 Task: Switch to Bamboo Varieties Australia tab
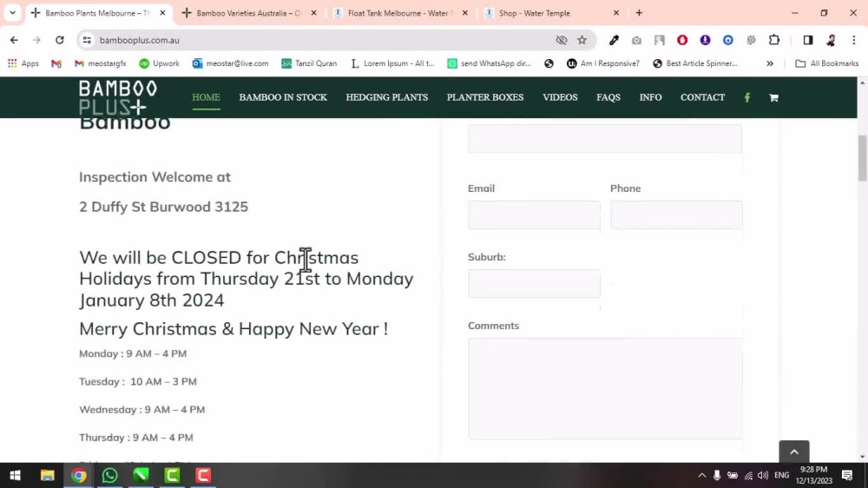248,13
